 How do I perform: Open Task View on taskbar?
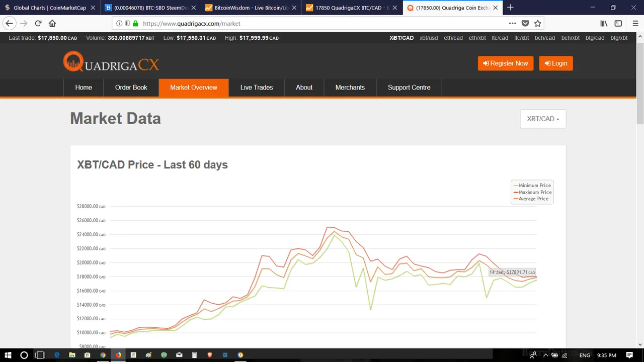click(40, 355)
